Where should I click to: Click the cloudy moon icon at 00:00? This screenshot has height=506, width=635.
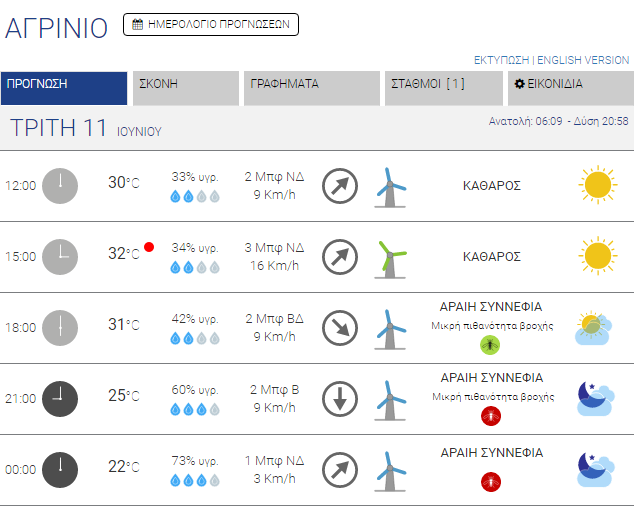[x=596, y=469]
